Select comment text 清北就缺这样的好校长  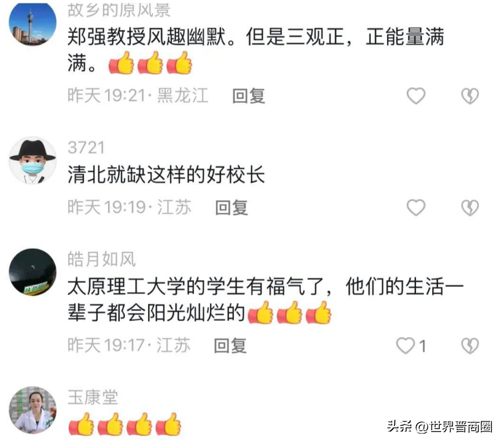166,175
